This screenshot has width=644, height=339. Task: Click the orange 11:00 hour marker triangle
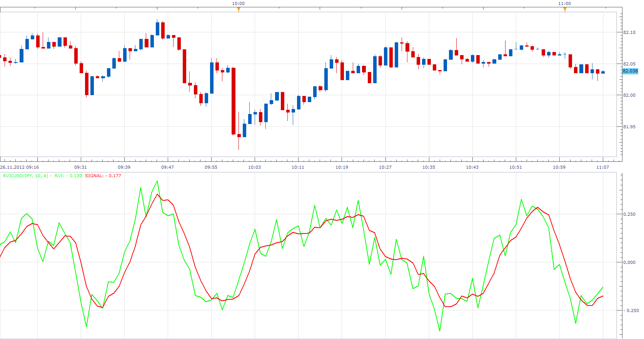[x=565, y=9]
